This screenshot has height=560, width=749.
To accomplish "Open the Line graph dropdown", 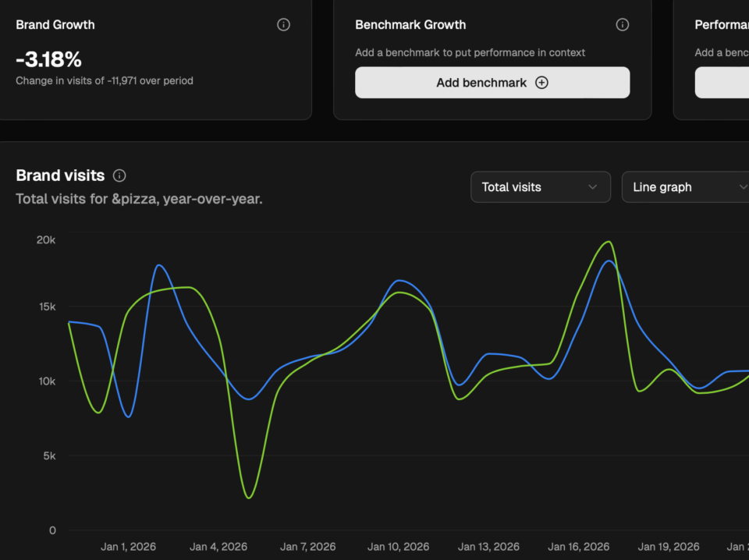I will coord(686,187).
